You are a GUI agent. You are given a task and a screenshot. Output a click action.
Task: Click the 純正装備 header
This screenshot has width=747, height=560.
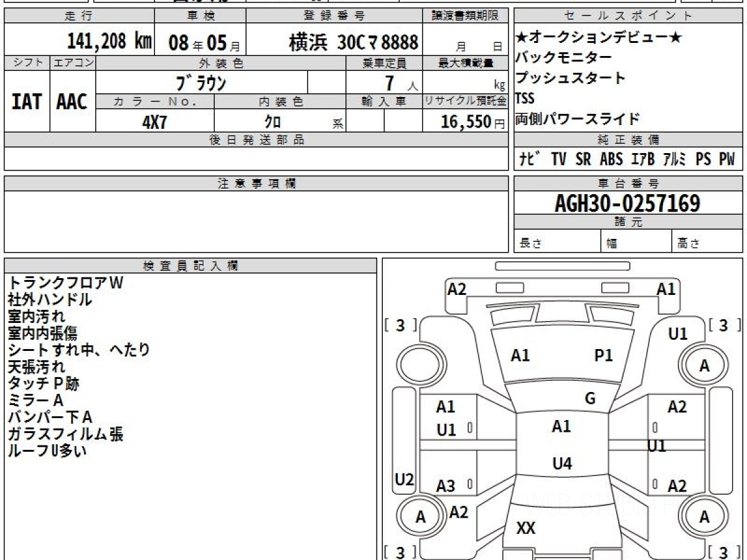coord(629,140)
